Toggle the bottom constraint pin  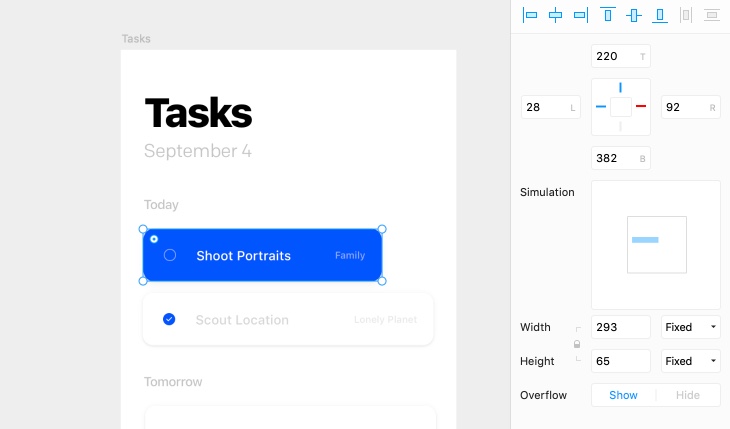pyautogui.click(x=620, y=126)
